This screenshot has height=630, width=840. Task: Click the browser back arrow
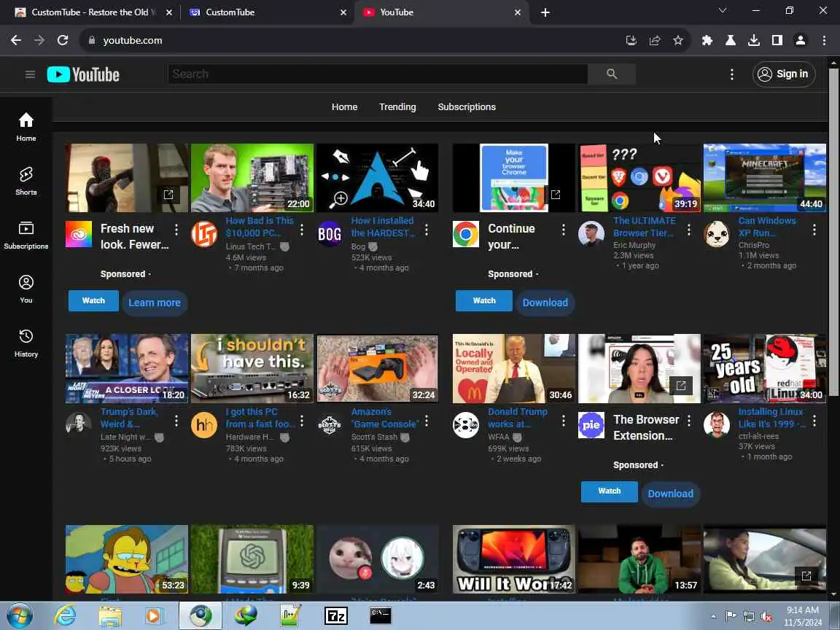(16, 40)
